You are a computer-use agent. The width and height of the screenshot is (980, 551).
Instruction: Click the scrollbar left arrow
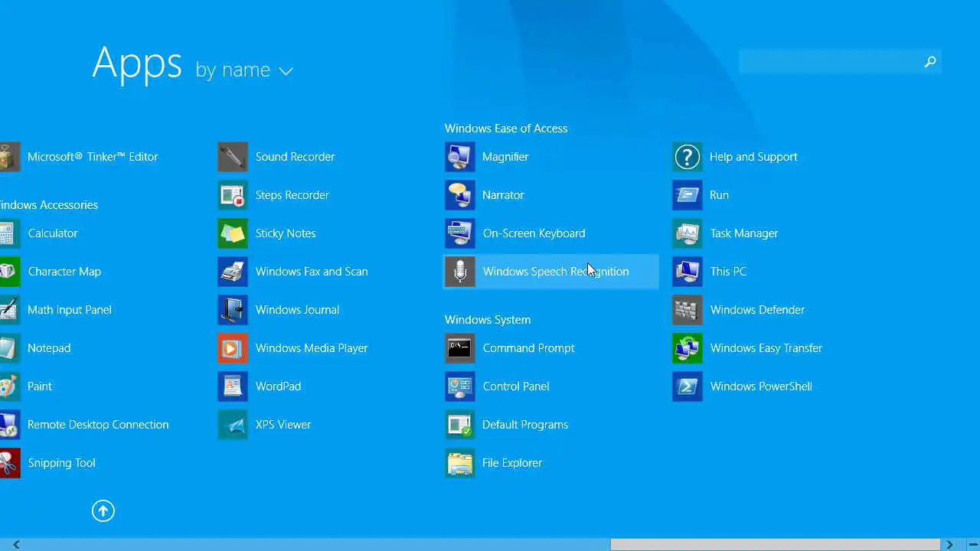click(16, 545)
